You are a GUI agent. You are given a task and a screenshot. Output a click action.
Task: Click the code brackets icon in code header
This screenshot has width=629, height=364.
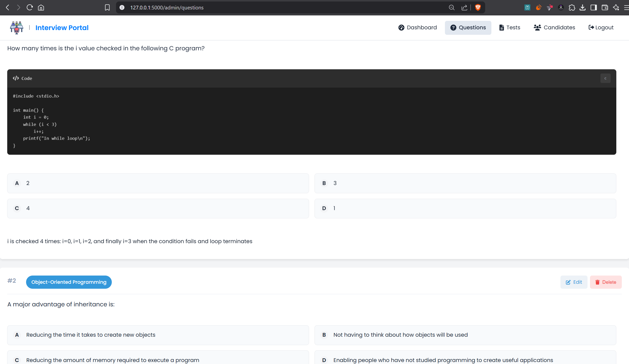click(x=16, y=78)
